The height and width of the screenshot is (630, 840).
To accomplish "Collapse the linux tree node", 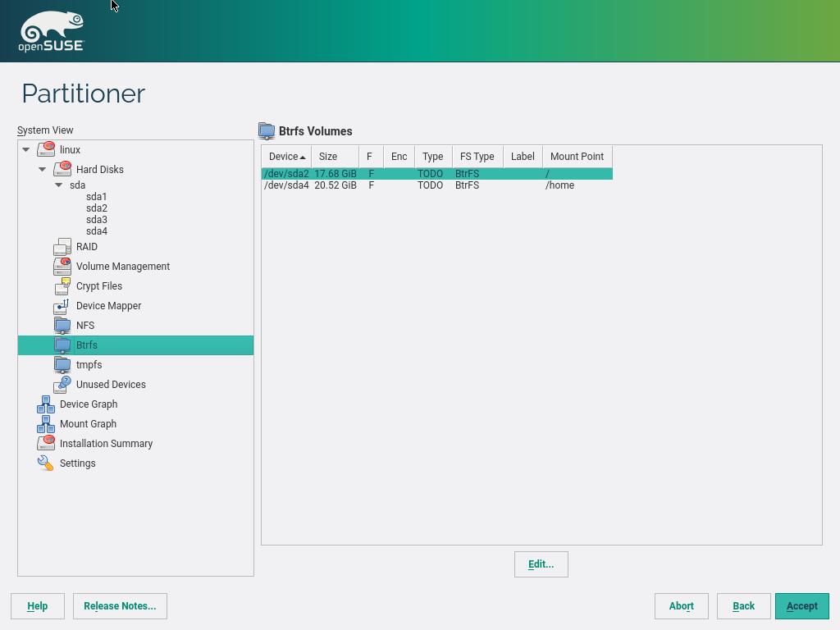I will 26,150.
